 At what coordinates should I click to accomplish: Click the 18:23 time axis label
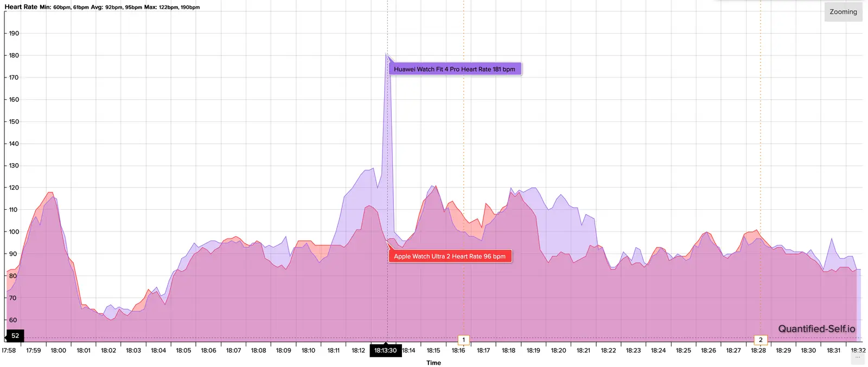click(633, 350)
